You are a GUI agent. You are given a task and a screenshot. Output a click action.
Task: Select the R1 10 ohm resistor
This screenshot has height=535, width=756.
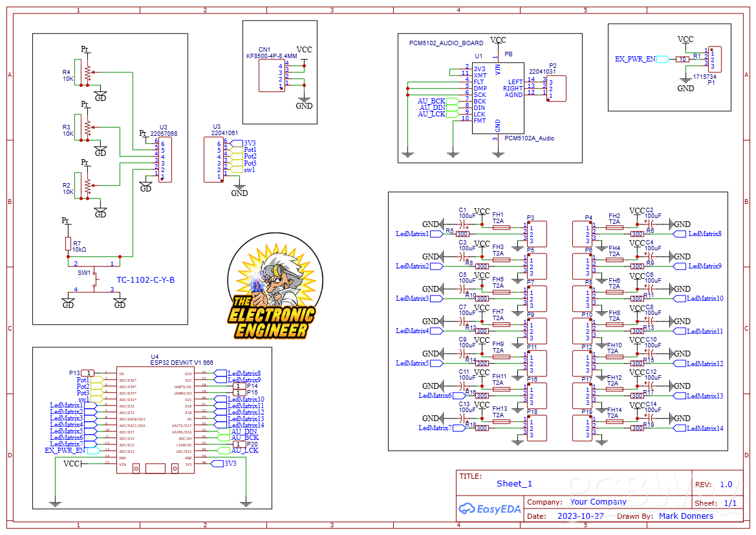pyautogui.click(x=682, y=60)
